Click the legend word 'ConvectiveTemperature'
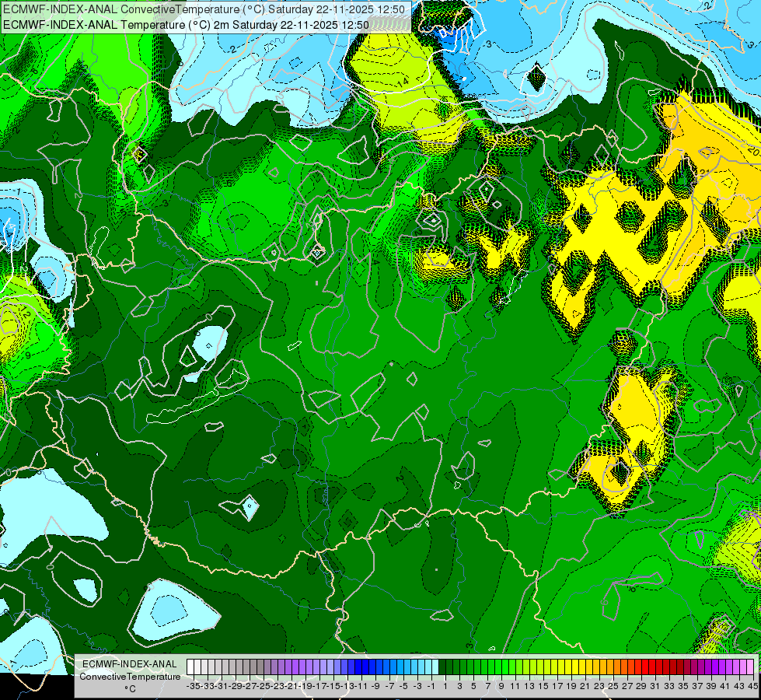 pyautogui.click(x=130, y=676)
